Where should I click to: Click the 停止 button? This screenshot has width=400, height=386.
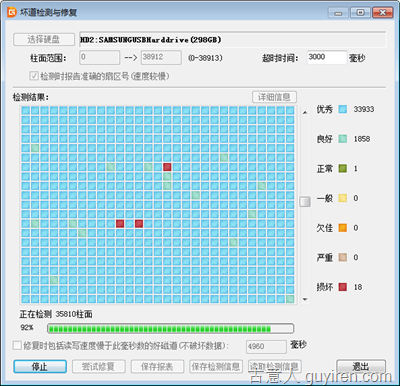[x=40, y=367]
